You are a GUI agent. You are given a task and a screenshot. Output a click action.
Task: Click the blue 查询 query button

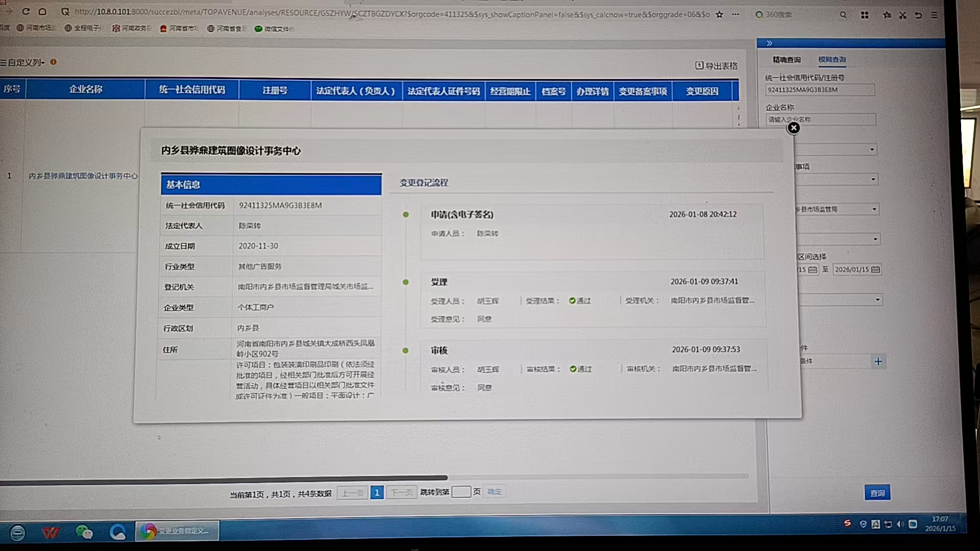click(877, 492)
